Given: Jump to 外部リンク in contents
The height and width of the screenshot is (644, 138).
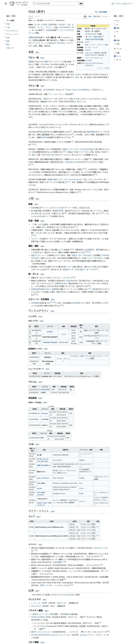Looking at the screenshot, I should (x=10, y=48).
